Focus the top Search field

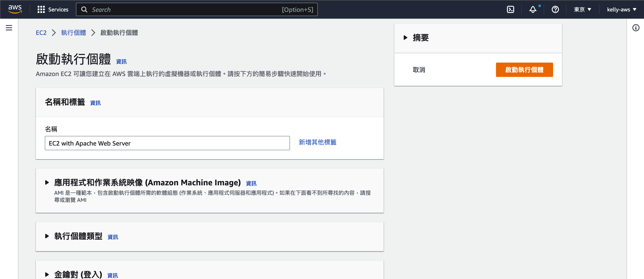point(197,9)
